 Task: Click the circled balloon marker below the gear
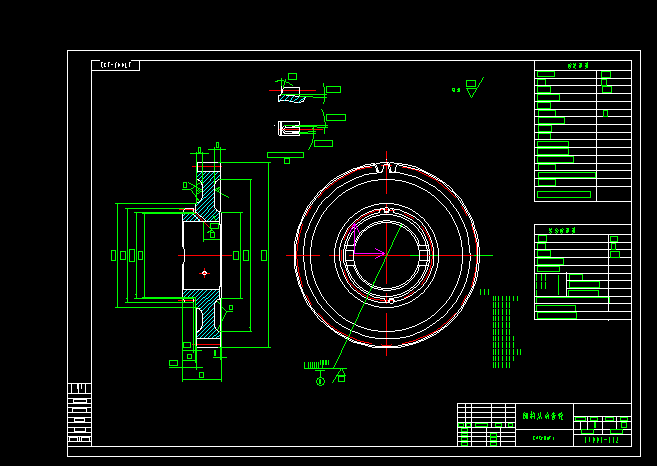(x=320, y=381)
